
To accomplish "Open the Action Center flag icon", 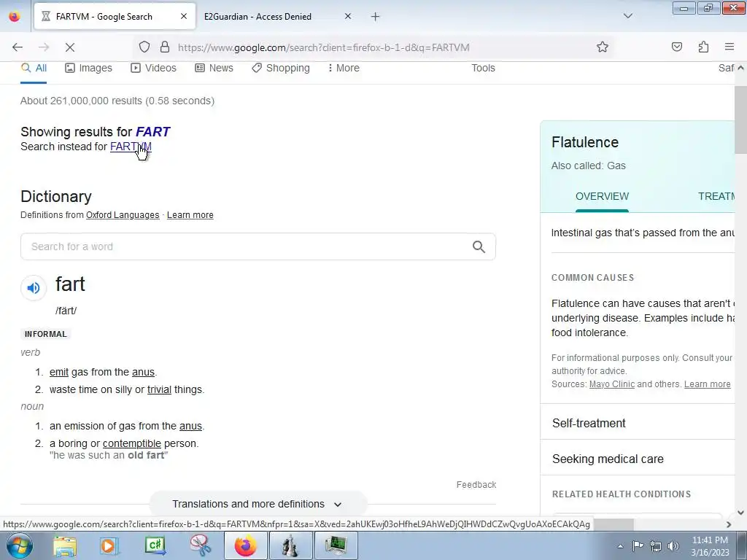I will (638, 546).
